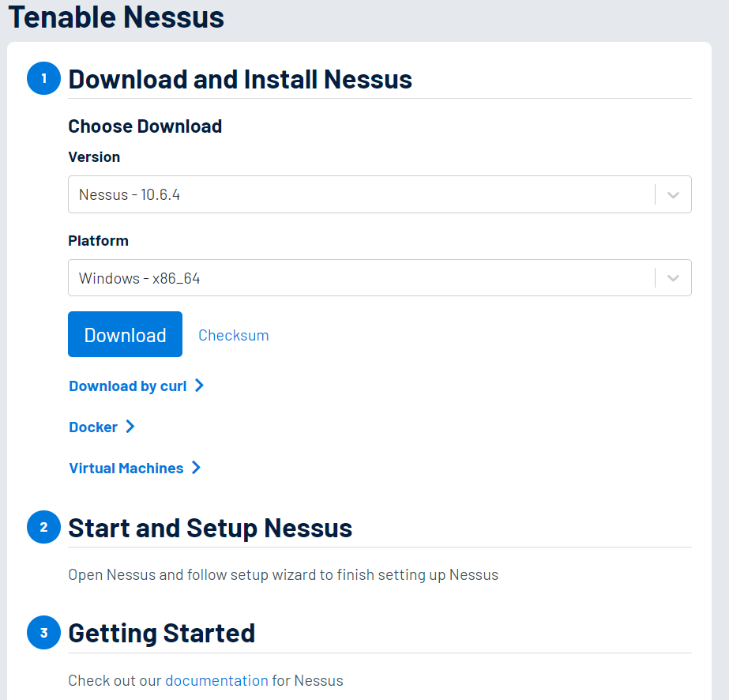Click the Start and Setup Nessus heading
Image resolution: width=729 pixels, height=700 pixels.
click(x=210, y=529)
